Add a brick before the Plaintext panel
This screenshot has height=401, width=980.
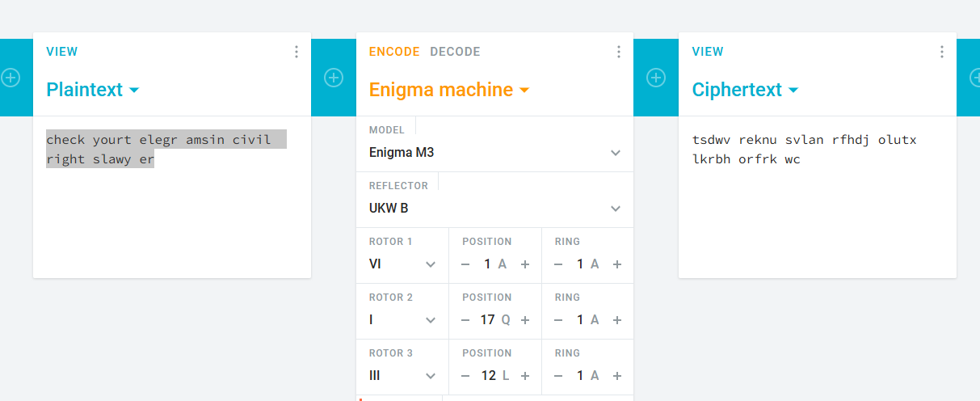[11, 78]
